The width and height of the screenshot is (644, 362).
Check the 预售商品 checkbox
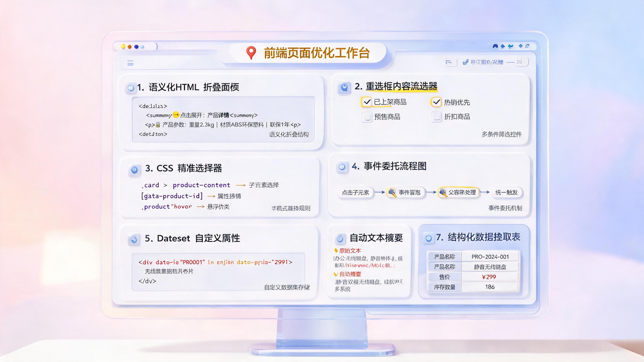[x=367, y=117]
